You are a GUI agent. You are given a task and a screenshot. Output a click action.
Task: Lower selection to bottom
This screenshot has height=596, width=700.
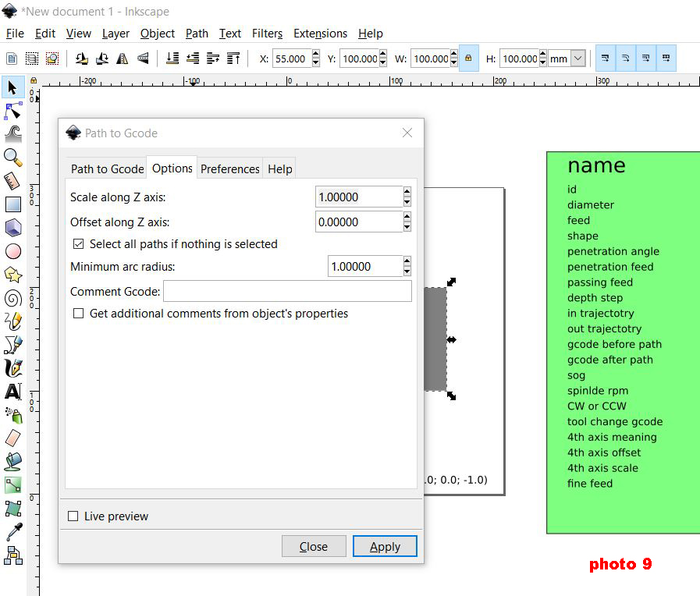point(172,59)
